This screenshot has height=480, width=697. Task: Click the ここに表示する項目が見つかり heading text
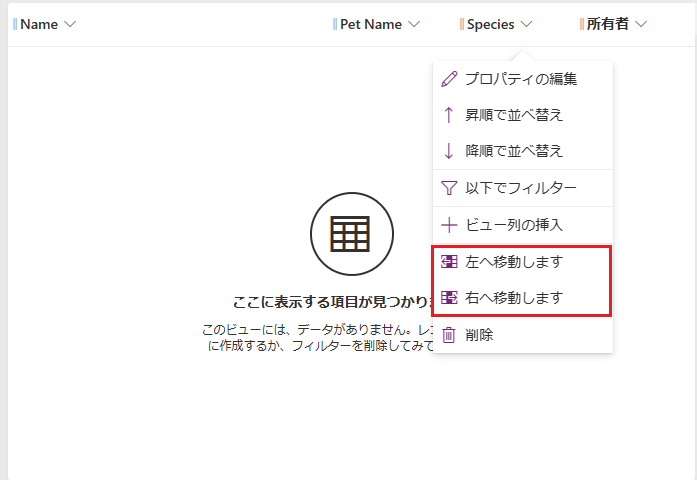332,302
